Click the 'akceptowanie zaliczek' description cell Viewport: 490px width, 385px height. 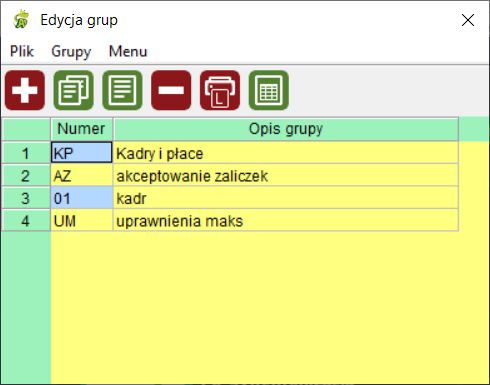click(286, 176)
